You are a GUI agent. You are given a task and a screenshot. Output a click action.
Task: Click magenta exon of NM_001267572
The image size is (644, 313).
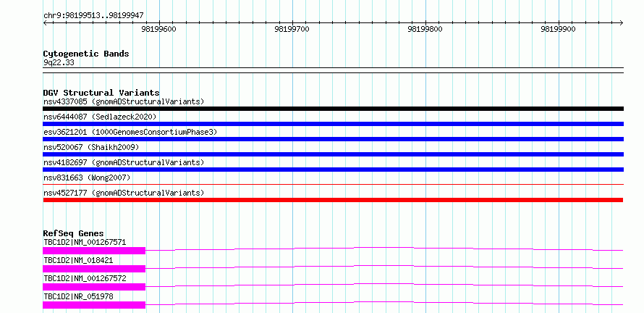click(94, 287)
